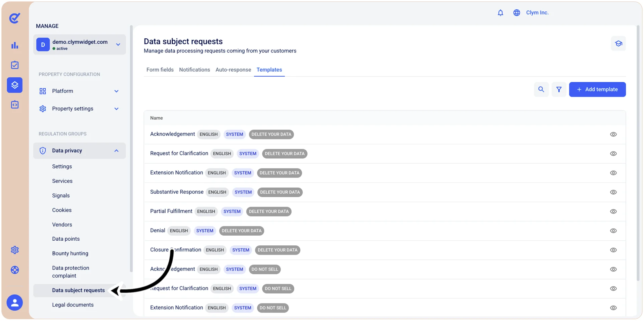Open Data points in the sidebar
Image resolution: width=644 pixels, height=321 pixels.
(x=66, y=239)
